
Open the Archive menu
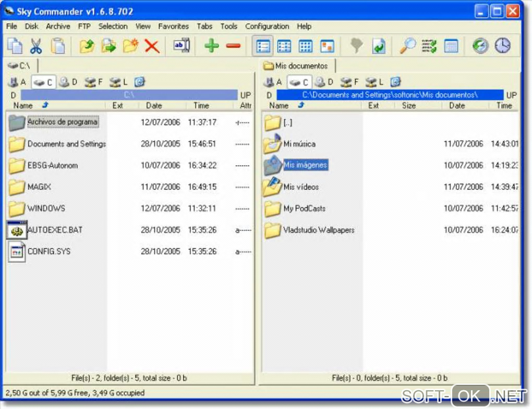(x=58, y=27)
